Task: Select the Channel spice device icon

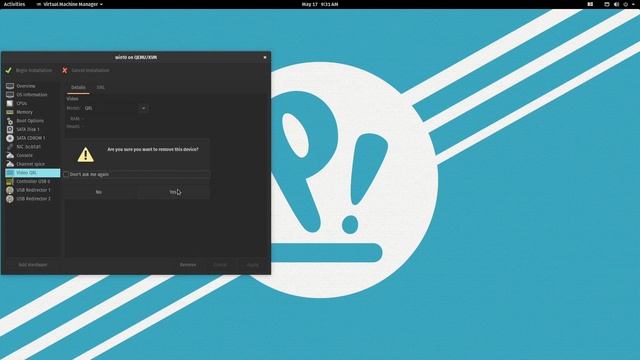Action: pyautogui.click(x=10, y=164)
